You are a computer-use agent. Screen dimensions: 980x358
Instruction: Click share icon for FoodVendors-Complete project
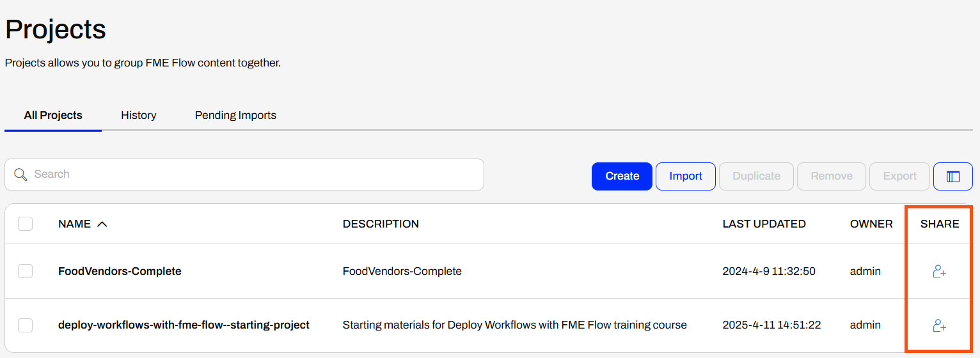pyautogui.click(x=939, y=272)
